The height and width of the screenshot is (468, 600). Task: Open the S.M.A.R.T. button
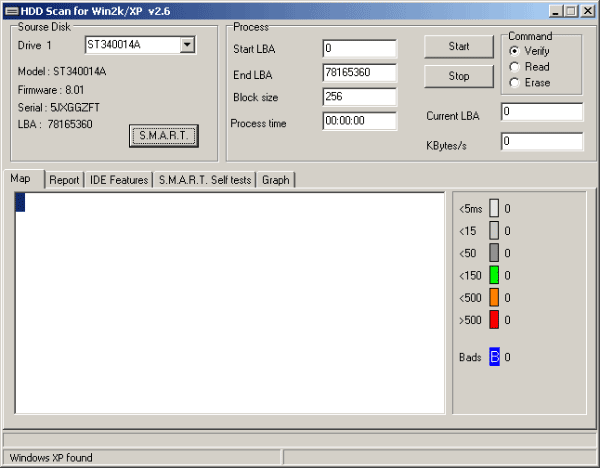[x=164, y=135]
